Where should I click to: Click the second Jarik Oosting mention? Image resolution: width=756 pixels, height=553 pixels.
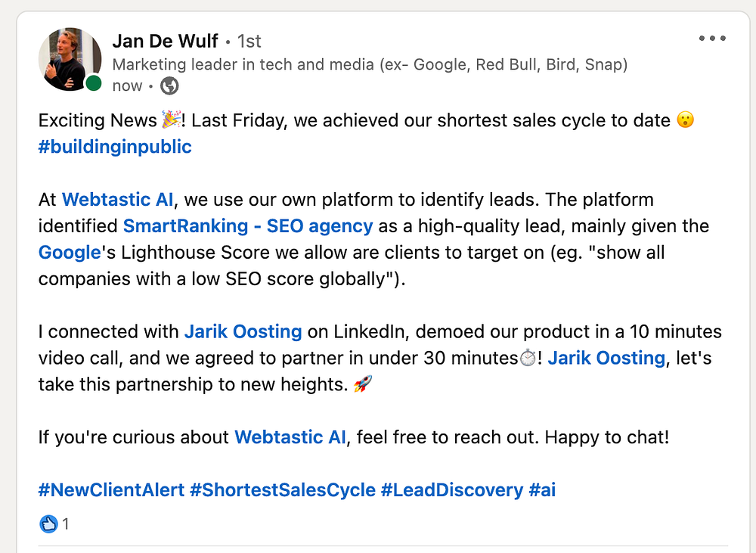tap(606, 358)
